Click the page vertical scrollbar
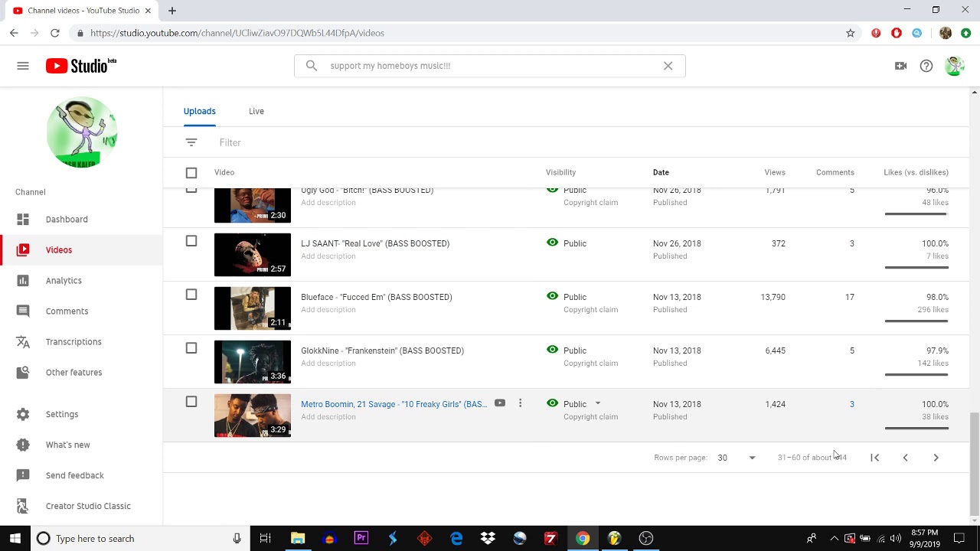This screenshot has width=980, height=551. coord(974,464)
